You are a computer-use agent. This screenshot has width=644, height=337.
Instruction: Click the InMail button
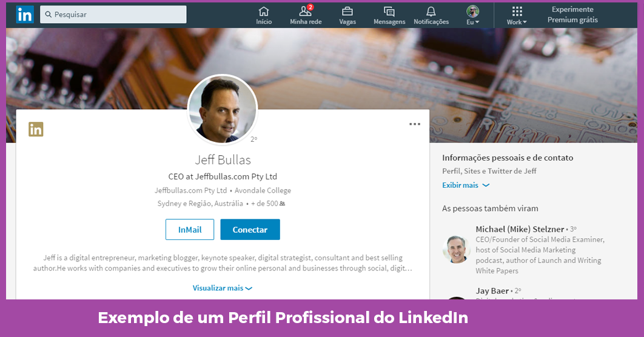coord(190,230)
